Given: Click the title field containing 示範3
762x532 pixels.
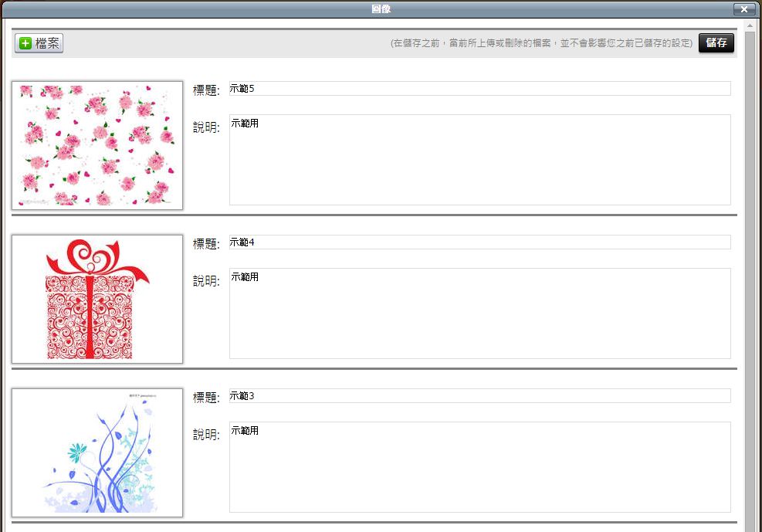Looking at the screenshot, I should click(479, 396).
